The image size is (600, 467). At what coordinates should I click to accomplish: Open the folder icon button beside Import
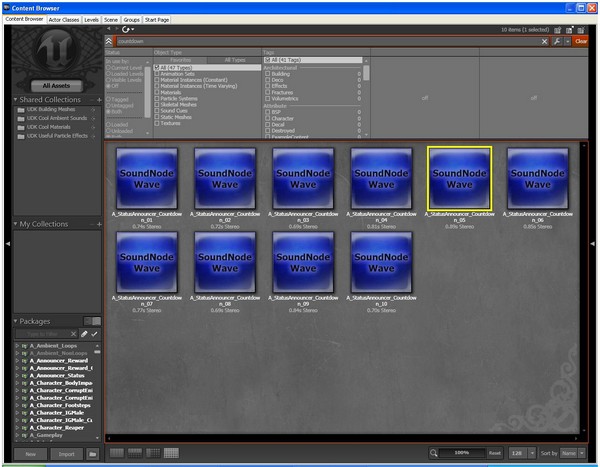(x=92, y=454)
